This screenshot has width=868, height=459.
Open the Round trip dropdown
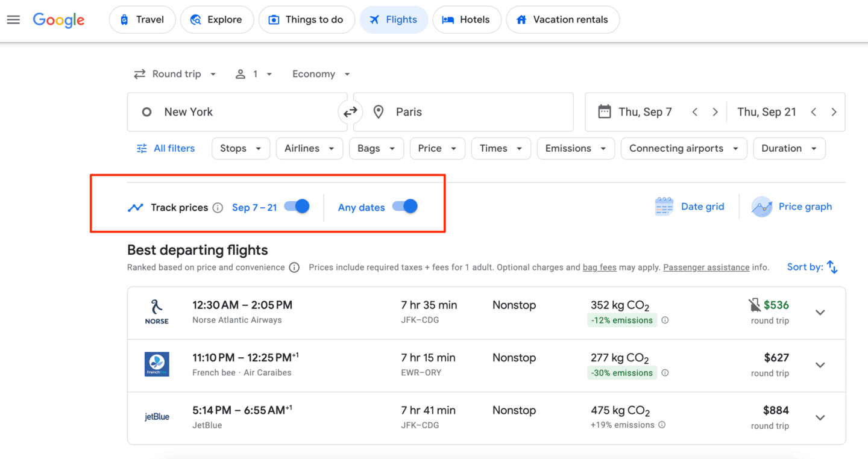(x=175, y=74)
